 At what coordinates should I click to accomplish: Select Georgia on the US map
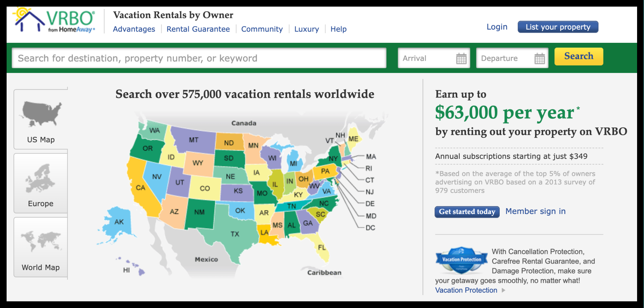pos(308,223)
